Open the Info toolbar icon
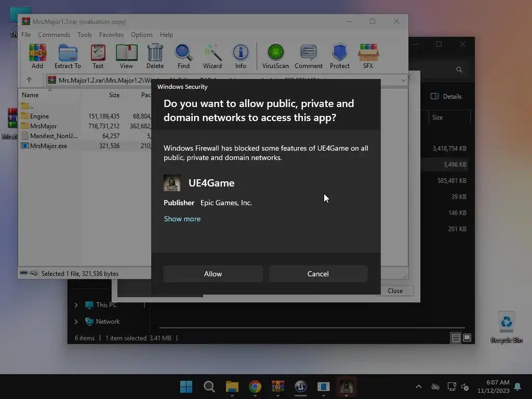The image size is (532, 399). (241, 56)
